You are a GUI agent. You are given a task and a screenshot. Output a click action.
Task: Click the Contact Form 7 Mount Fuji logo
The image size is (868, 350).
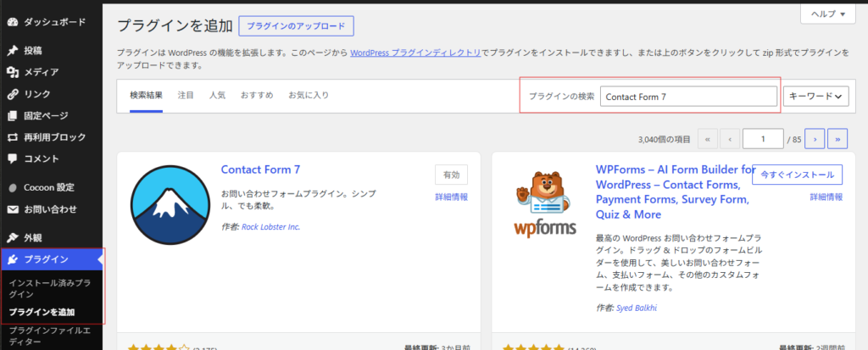[170, 205]
